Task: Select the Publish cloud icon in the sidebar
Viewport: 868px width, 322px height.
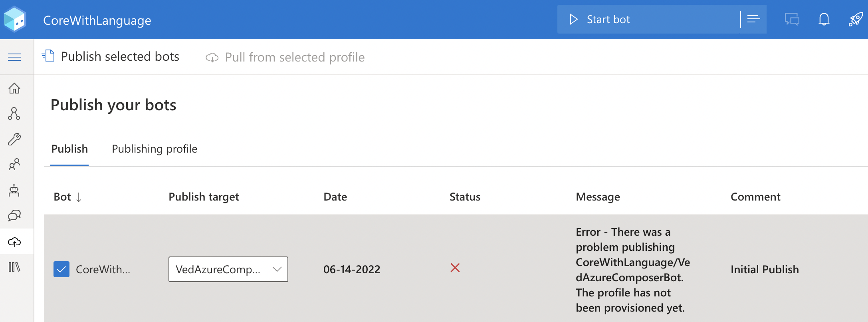Action: pyautogui.click(x=14, y=241)
